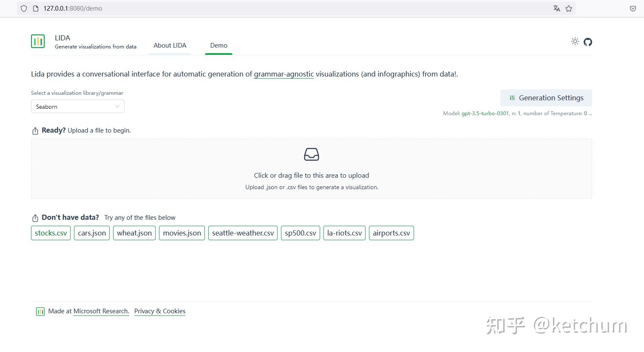The width and height of the screenshot is (644, 352).
Task: Click the footer LIDA logo icon
Action: point(40,312)
